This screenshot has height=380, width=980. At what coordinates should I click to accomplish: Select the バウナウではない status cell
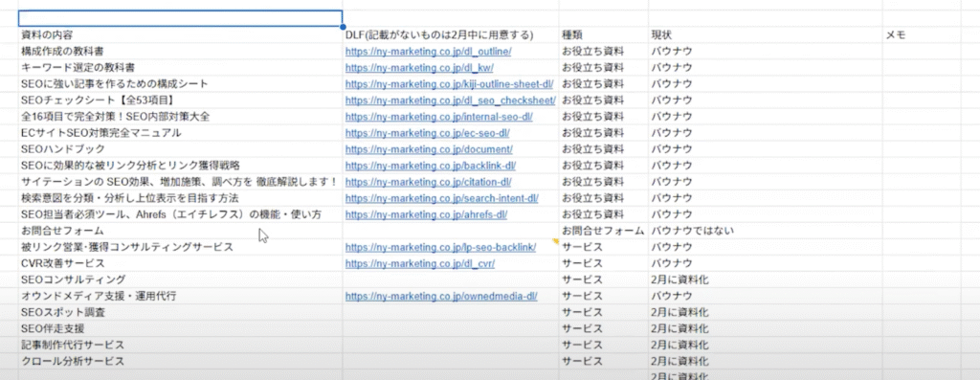point(765,231)
